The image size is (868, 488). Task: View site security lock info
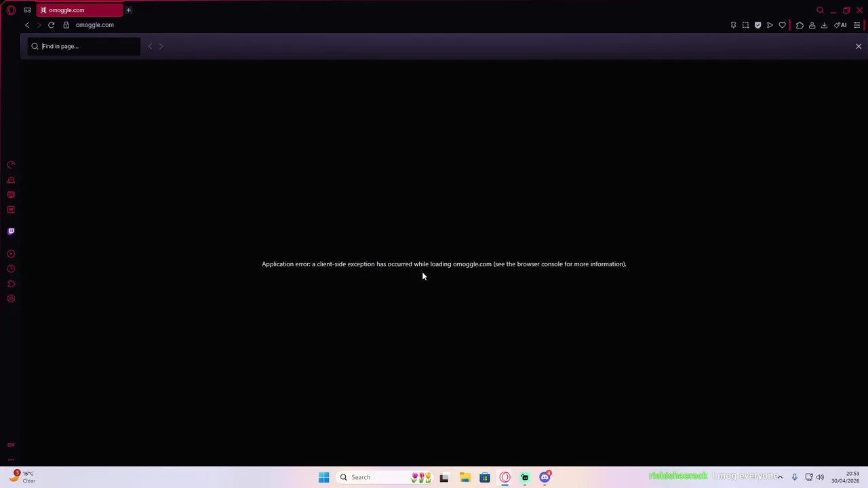point(66,25)
